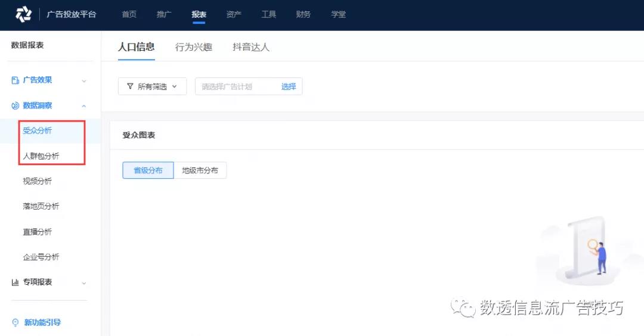The image size is (644, 336).
Task: Switch to the 人口信息 tab
Action: 137,47
